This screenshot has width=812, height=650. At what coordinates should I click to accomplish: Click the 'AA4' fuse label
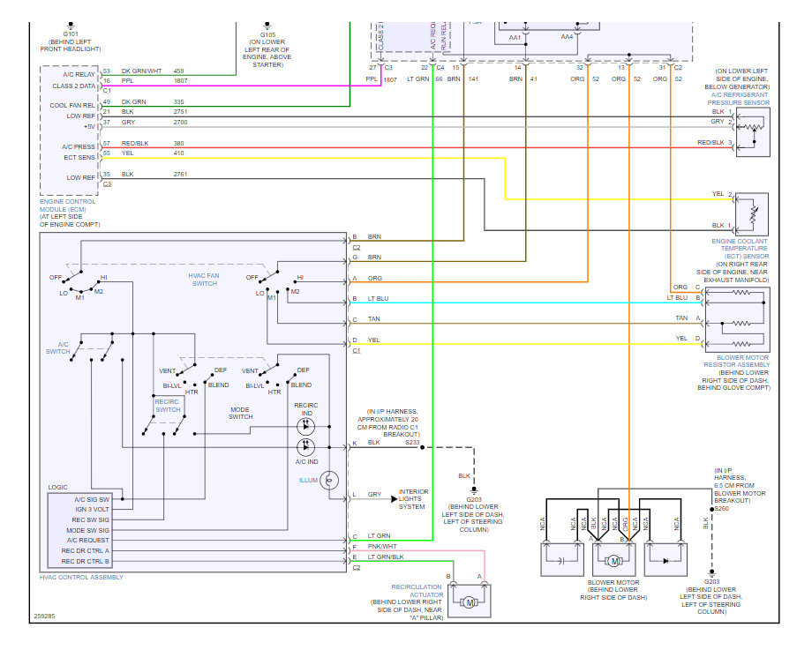pyautogui.click(x=567, y=37)
